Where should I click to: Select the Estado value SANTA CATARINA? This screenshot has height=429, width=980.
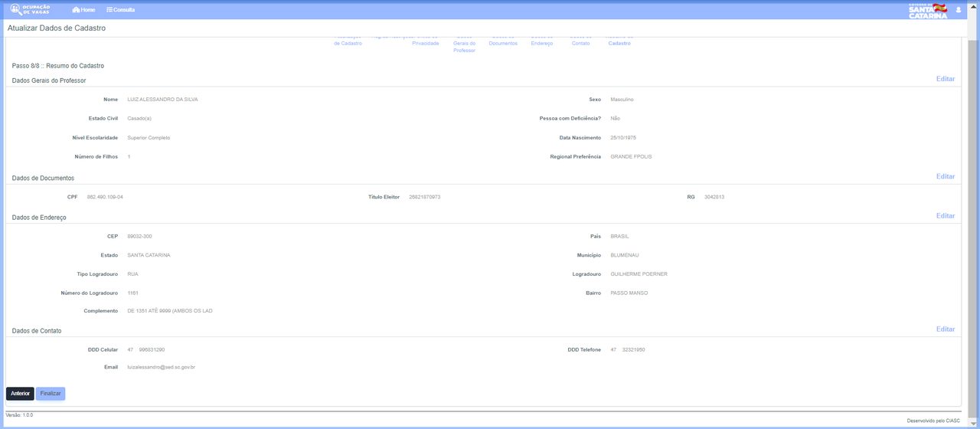point(149,255)
